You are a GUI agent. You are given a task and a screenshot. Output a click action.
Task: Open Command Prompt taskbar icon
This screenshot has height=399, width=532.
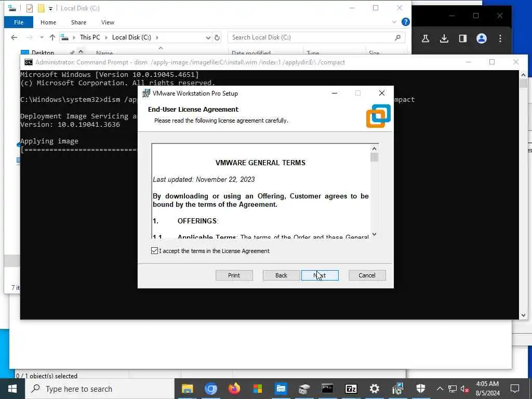tap(327, 389)
